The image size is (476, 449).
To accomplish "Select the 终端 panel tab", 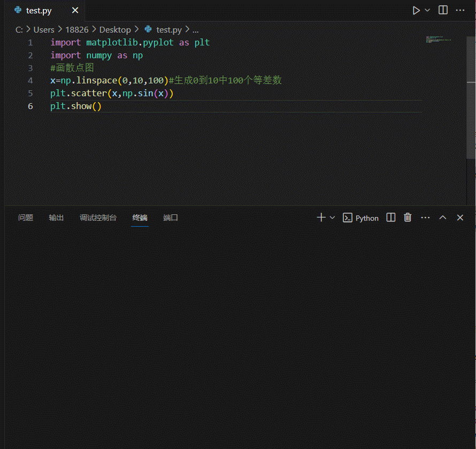I will tap(140, 218).
